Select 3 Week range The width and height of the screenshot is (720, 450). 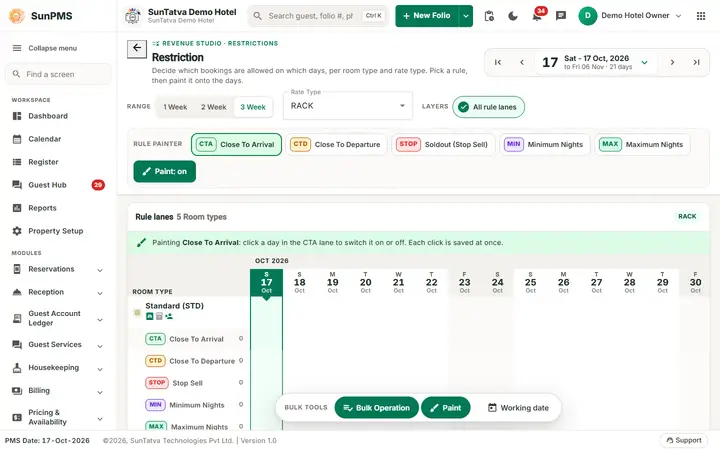click(x=253, y=107)
